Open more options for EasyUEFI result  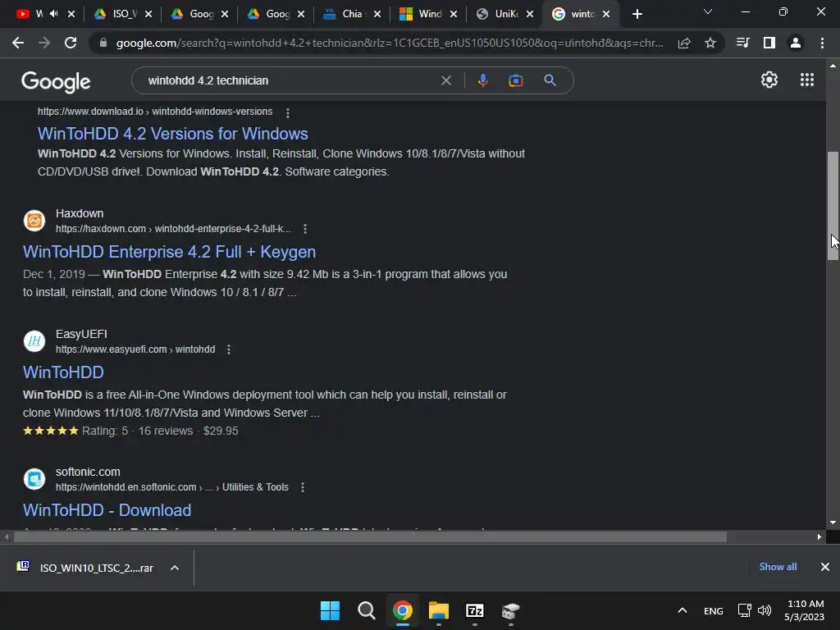click(229, 349)
